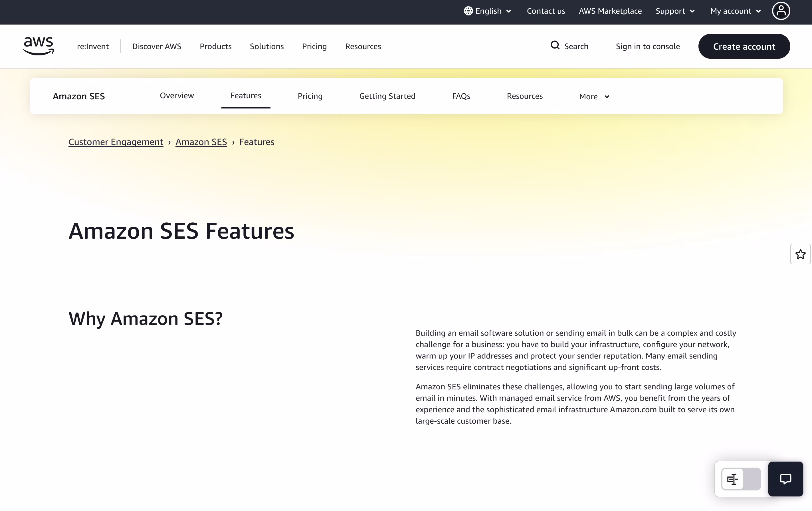Viewport: 812px width, 511px height.
Task: Open the feedback chat bubble icon
Action: coord(786,479)
